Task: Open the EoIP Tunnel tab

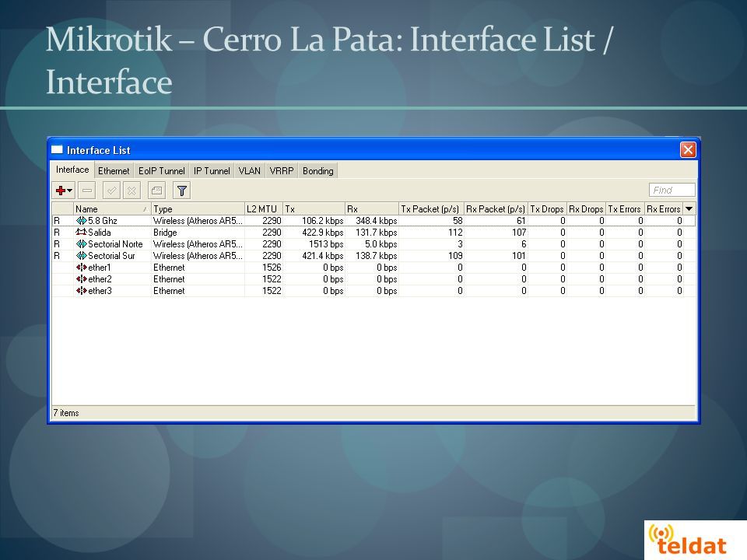Action: pos(162,170)
